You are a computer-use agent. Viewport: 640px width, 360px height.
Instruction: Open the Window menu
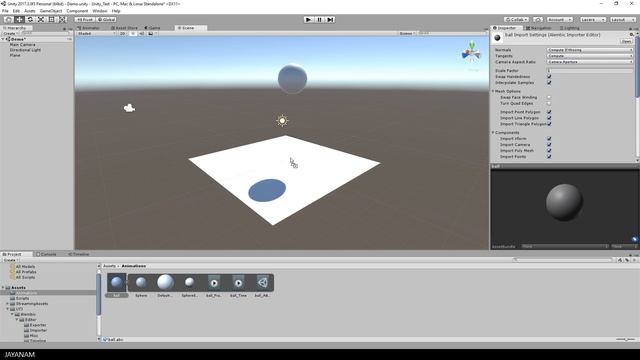tap(100, 11)
